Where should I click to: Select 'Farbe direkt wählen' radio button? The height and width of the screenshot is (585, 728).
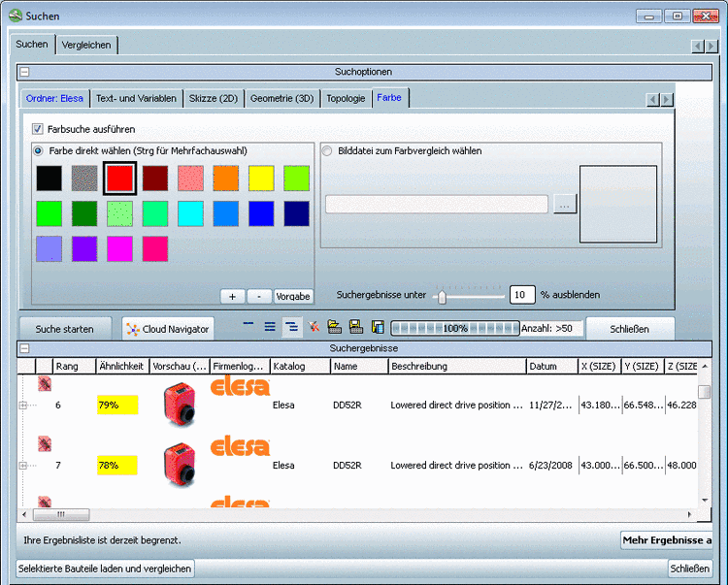(39, 150)
